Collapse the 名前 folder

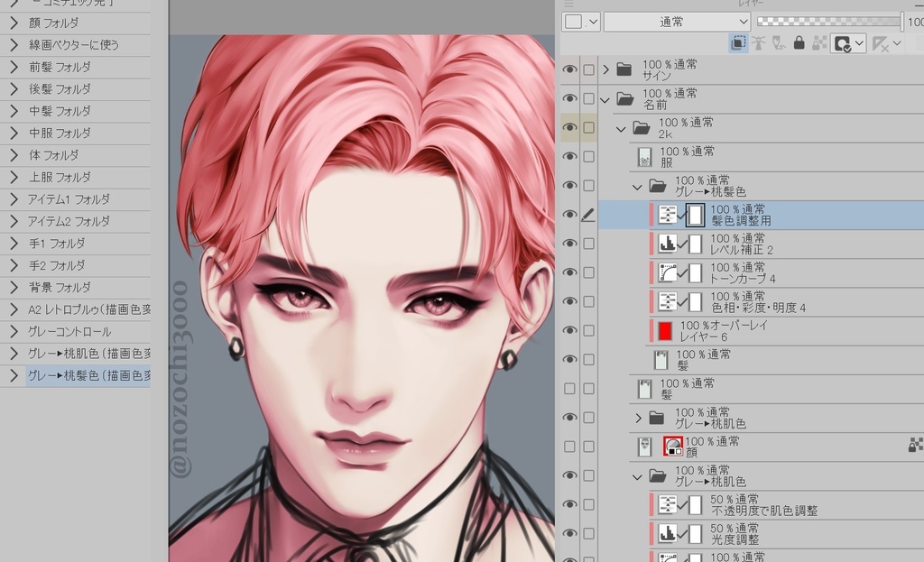(x=605, y=99)
